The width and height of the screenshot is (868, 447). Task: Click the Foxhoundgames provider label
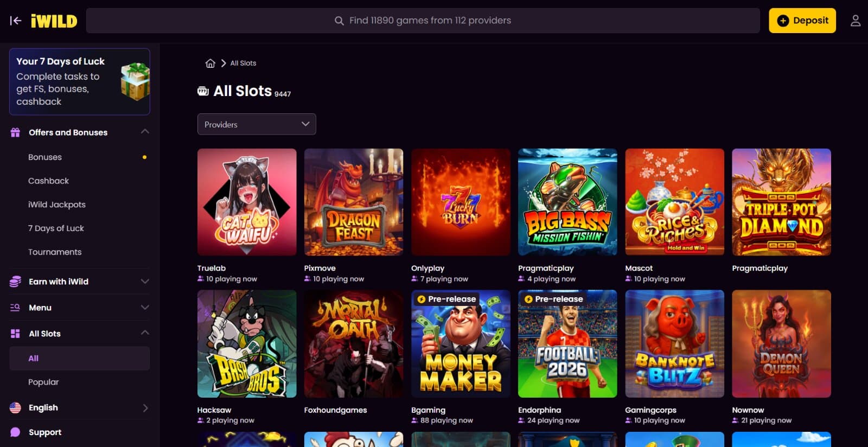[335, 410]
